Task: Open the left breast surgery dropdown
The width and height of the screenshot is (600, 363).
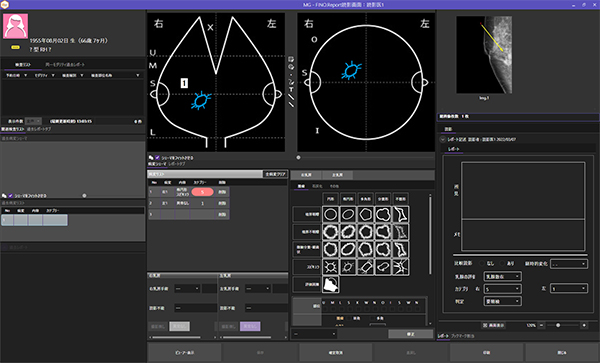Action: click(x=258, y=288)
